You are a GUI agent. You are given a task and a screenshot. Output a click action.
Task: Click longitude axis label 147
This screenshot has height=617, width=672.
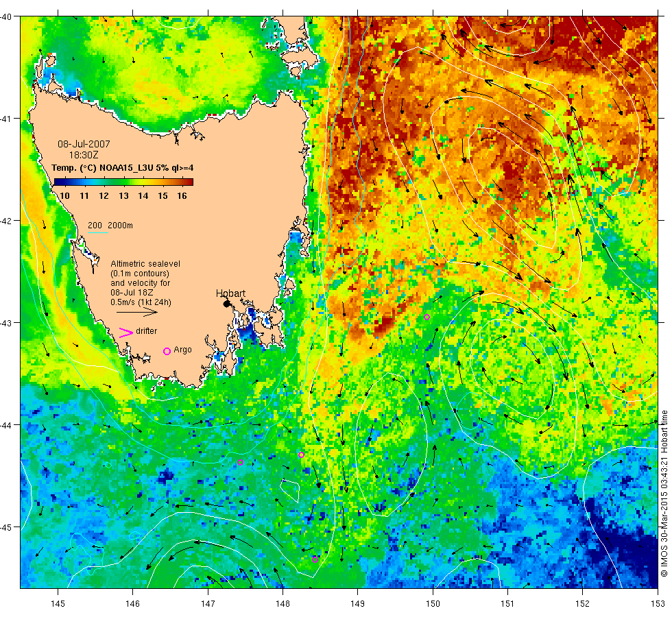[x=208, y=604]
